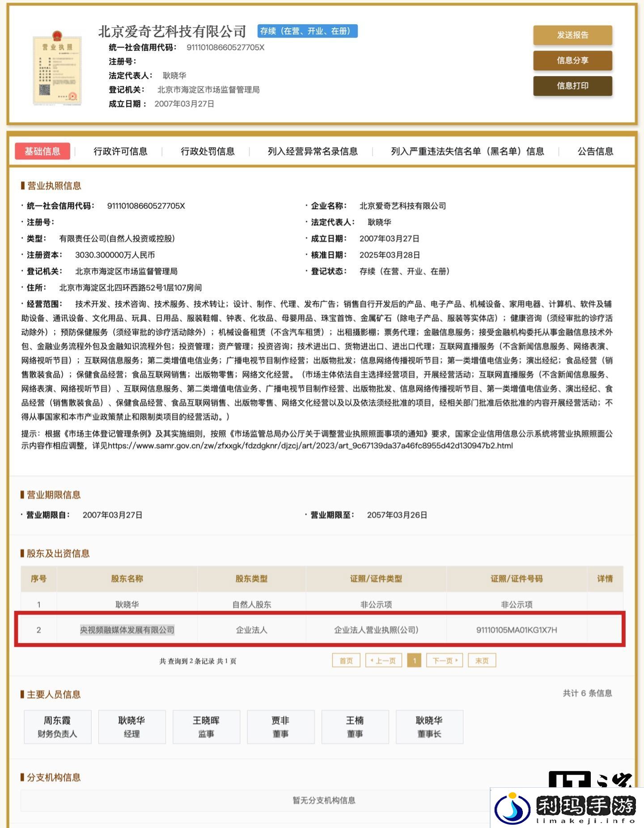This screenshot has height=828, width=644.
Task: Switch to the 公告信息 tab
Action: tap(595, 151)
